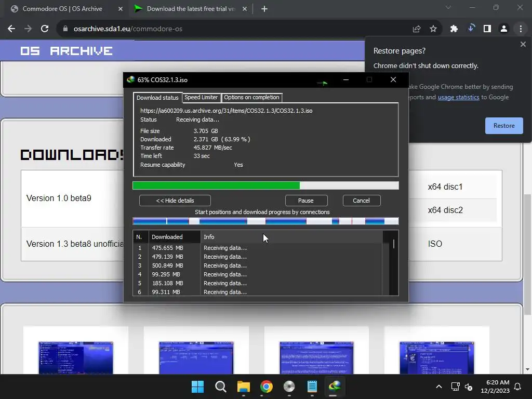
Task: Pause the COS32.1.3.iso download
Action: (306, 201)
